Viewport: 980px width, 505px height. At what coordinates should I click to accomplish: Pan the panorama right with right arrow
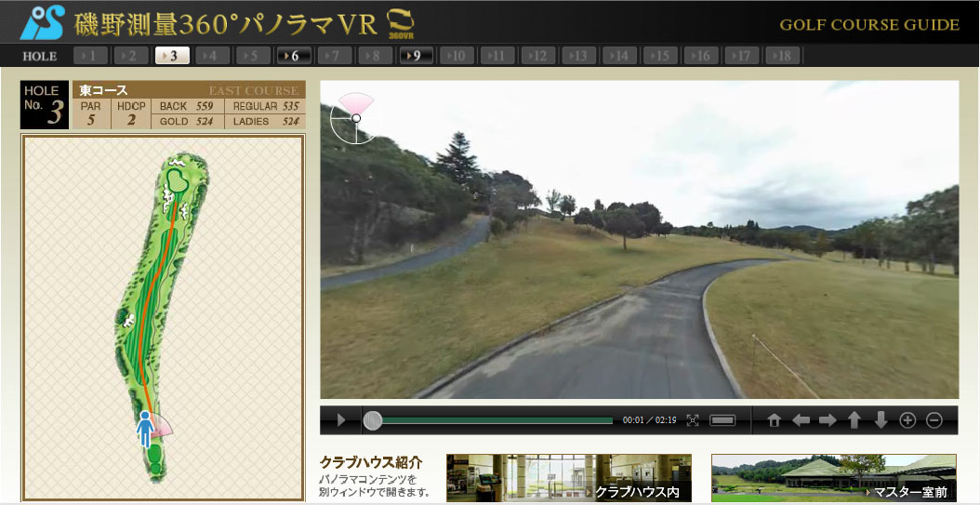(828, 420)
